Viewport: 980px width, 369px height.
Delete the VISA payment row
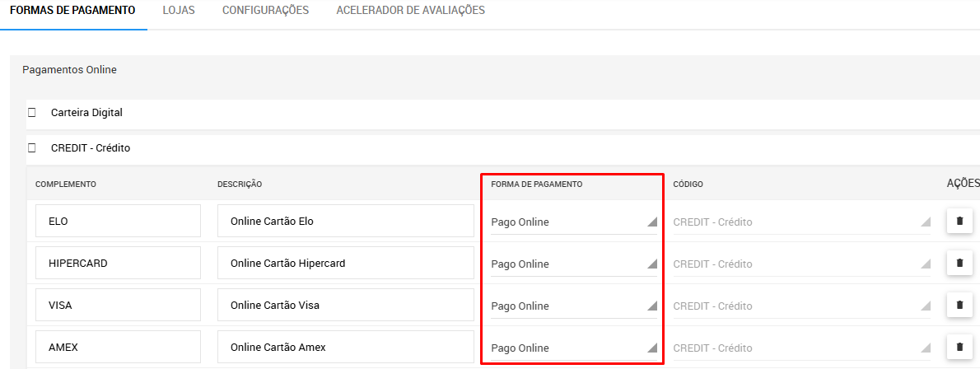coord(959,305)
